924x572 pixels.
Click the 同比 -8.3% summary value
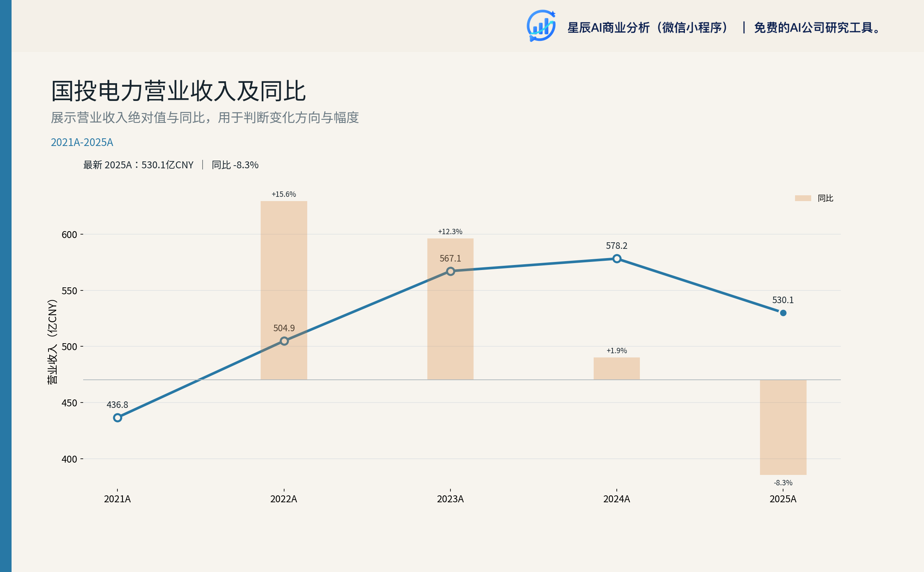click(x=235, y=165)
